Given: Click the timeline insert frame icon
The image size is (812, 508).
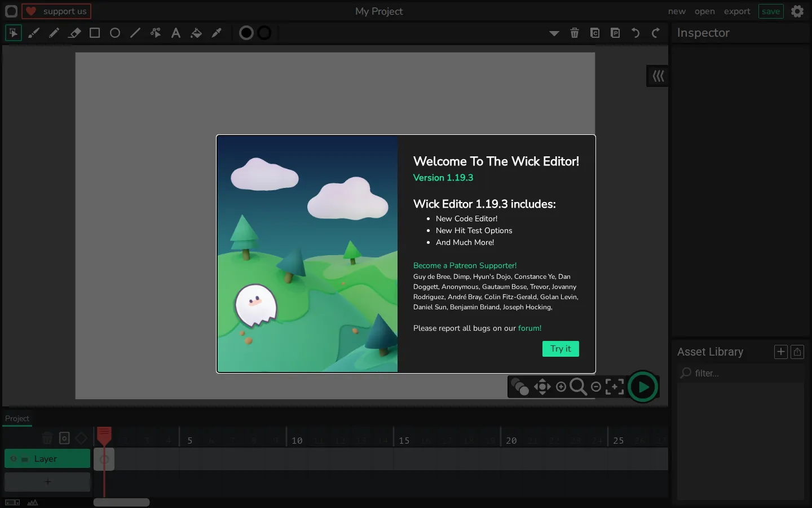Looking at the screenshot, I should click(64, 438).
